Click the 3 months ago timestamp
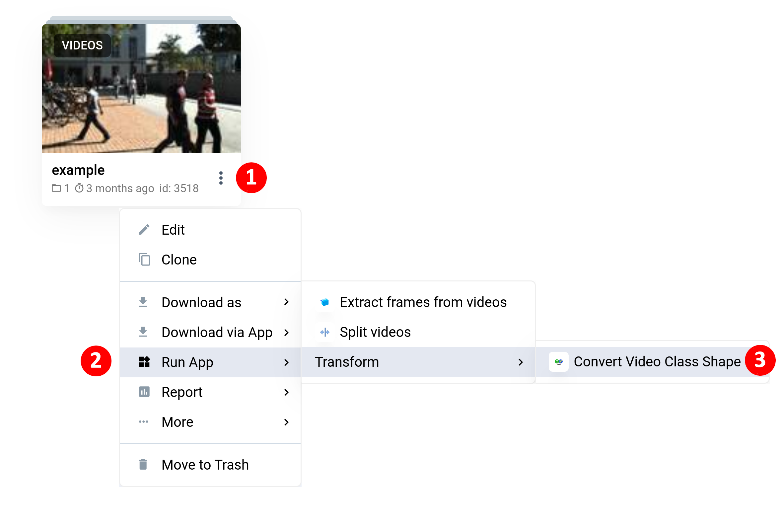Screen dimensions: 779x532 pyautogui.click(x=120, y=189)
